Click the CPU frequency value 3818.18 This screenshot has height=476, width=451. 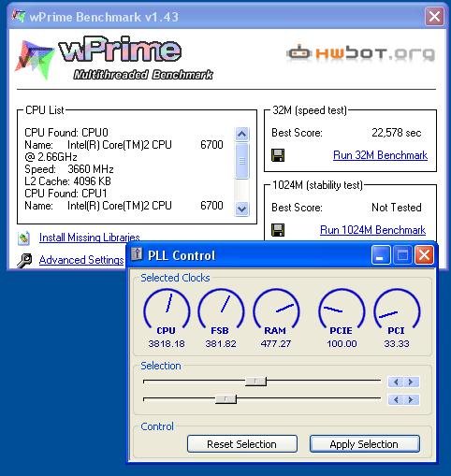[x=167, y=343]
